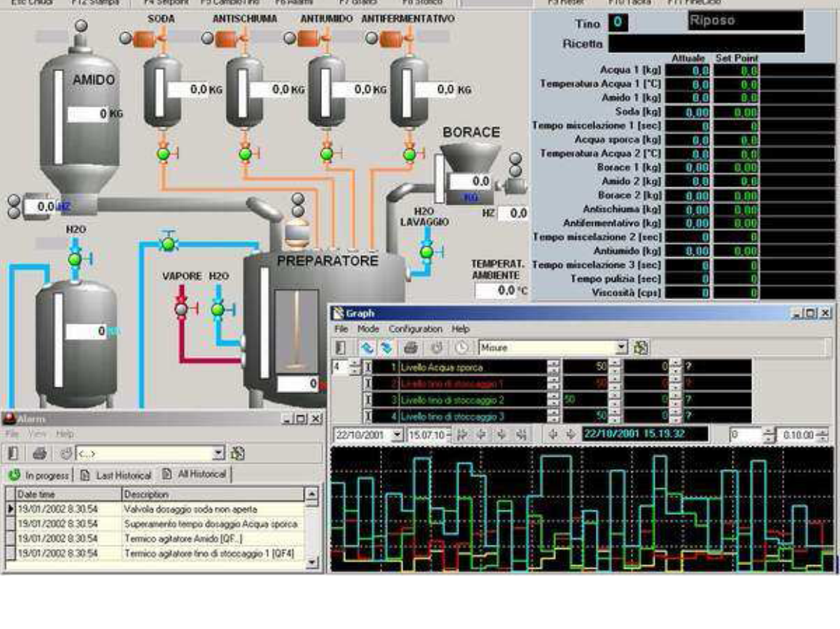Open the Configuration menu in Graph window
840x629 pixels.
[x=415, y=329]
